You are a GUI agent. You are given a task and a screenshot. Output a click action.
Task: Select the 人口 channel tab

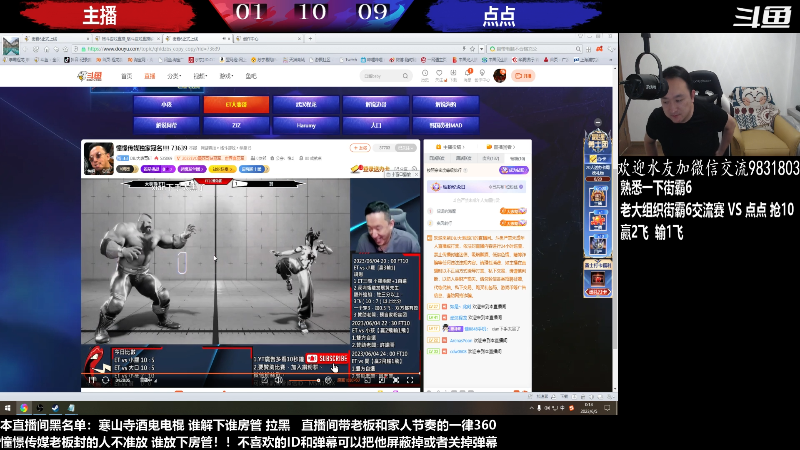coord(376,125)
